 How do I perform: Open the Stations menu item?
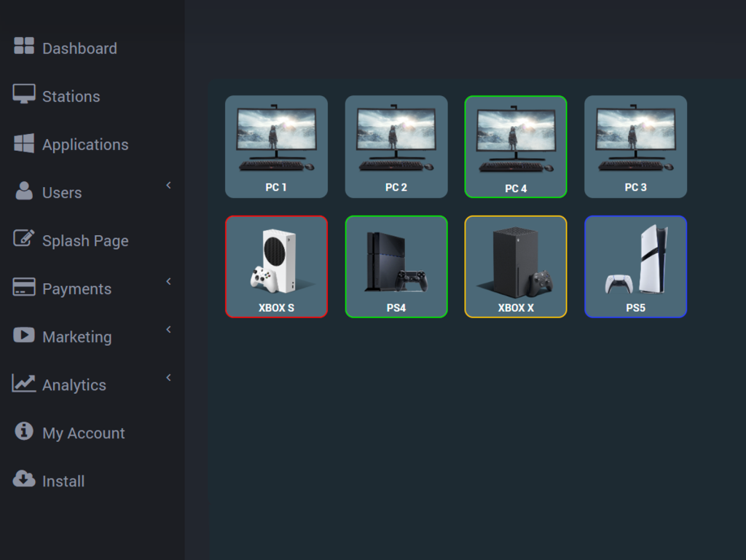(71, 97)
